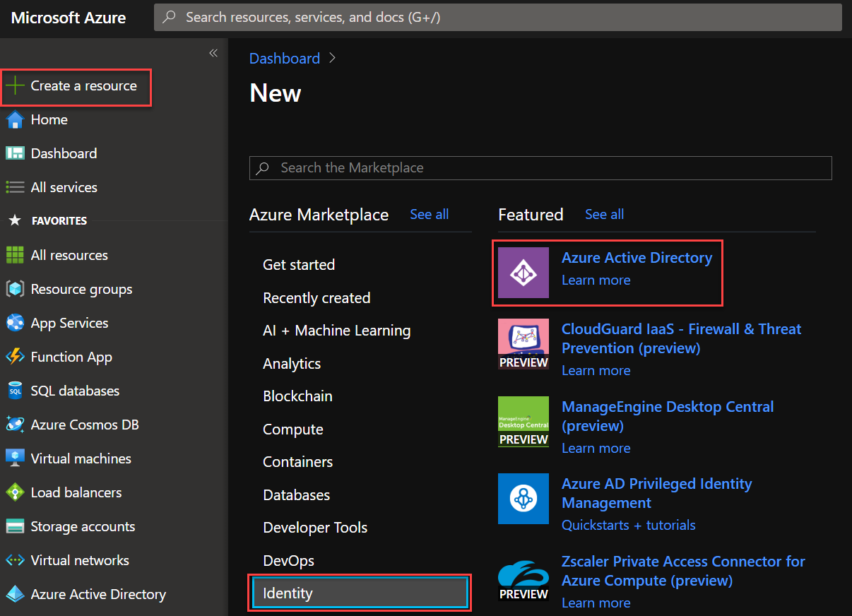Click the Azure Cosmos DB planet icon
The image size is (852, 616).
pyautogui.click(x=15, y=425)
